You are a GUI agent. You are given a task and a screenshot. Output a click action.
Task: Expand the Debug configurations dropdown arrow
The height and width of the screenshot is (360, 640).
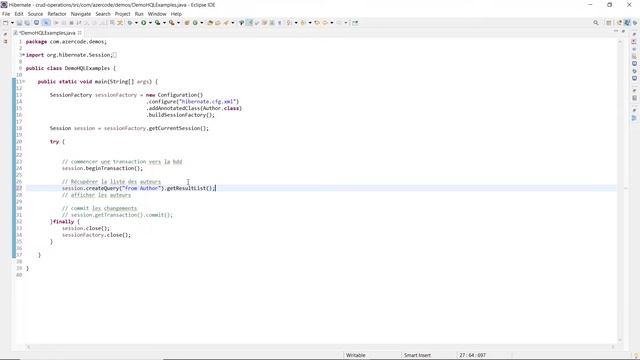pos(136,23)
